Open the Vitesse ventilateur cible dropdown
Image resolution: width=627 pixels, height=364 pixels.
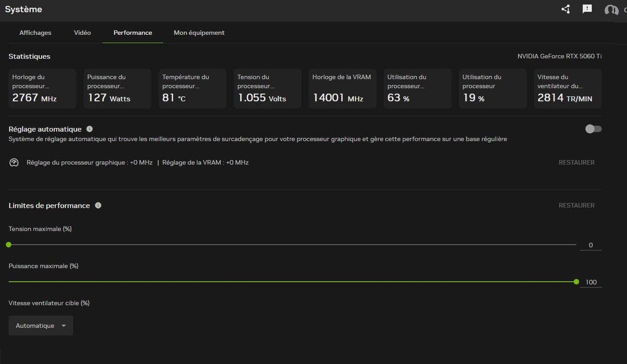(x=41, y=325)
